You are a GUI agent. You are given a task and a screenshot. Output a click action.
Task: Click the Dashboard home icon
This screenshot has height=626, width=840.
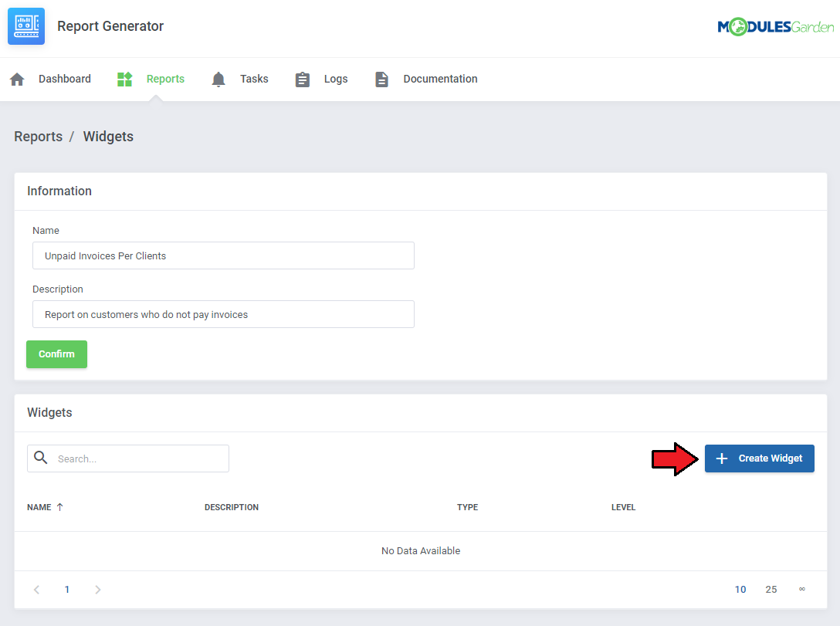pyautogui.click(x=17, y=80)
